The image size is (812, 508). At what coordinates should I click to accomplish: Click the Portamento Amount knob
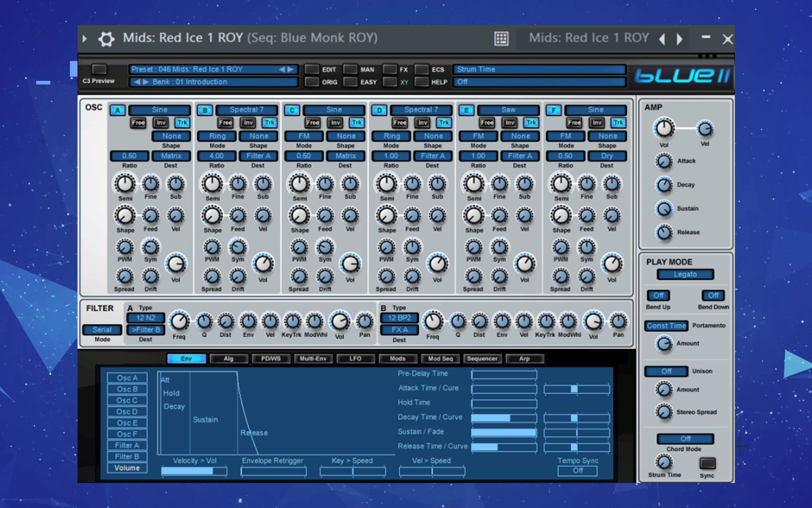point(664,344)
